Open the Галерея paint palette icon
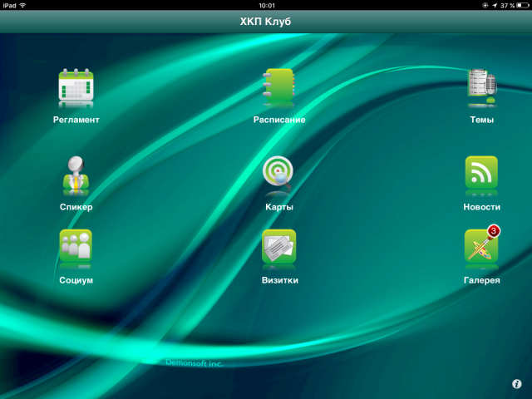The image size is (532, 399). click(481, 246)
